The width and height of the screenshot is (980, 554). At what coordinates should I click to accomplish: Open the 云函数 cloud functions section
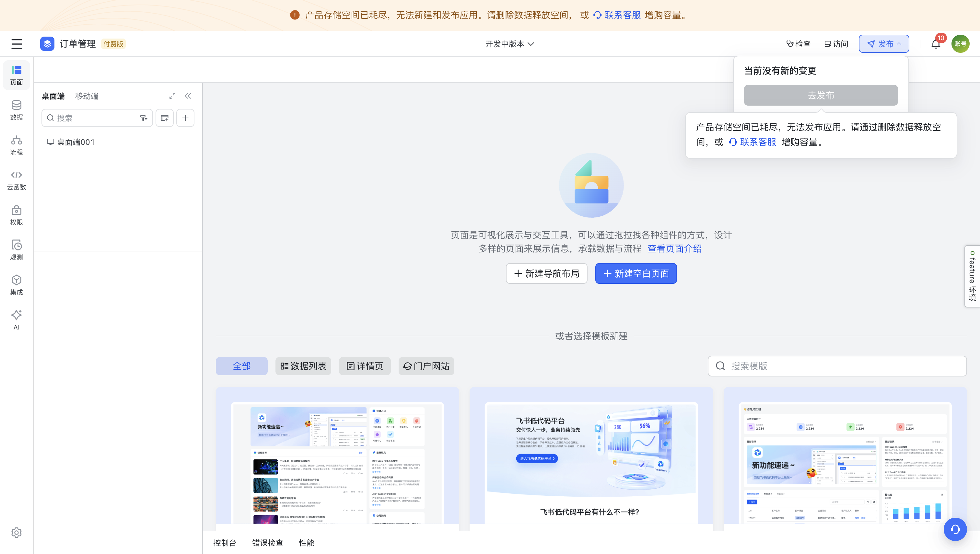tap(16, 180)
